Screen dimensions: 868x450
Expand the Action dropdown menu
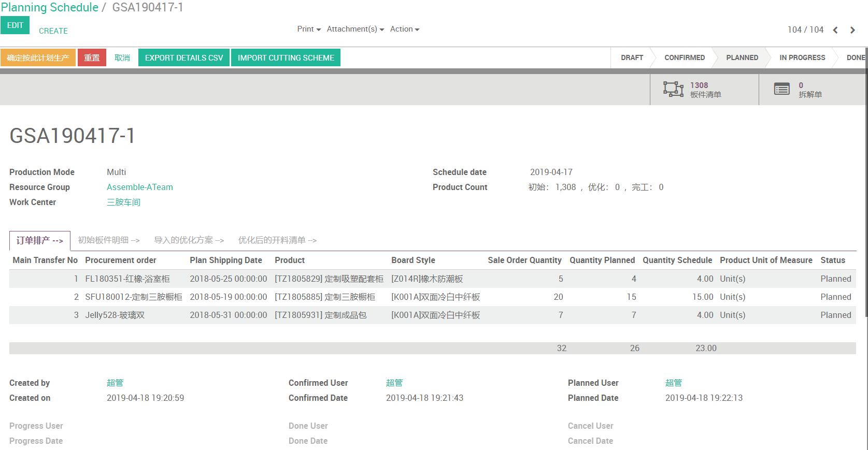(404, 29)
